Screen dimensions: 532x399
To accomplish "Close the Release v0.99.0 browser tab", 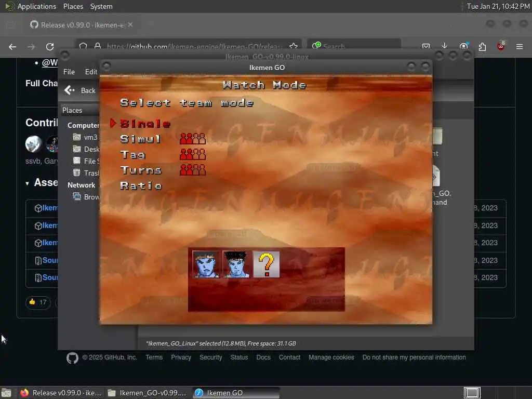I will 130,25.
